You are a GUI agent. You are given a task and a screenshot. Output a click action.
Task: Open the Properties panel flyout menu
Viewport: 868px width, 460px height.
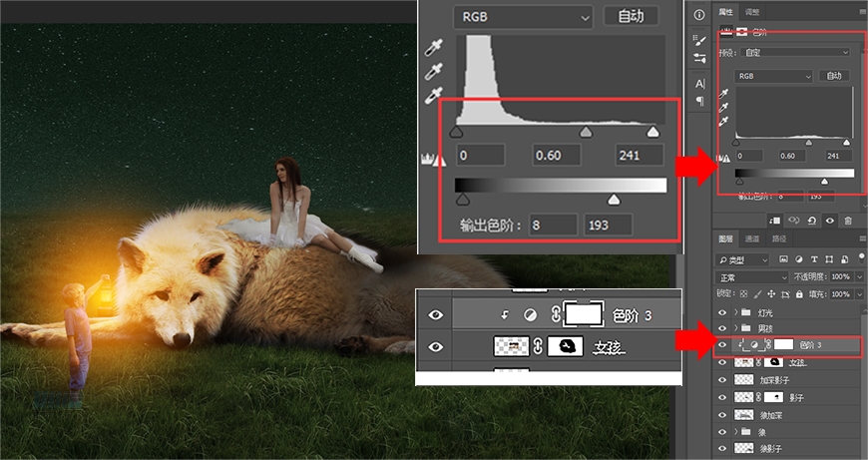[862, 12]
